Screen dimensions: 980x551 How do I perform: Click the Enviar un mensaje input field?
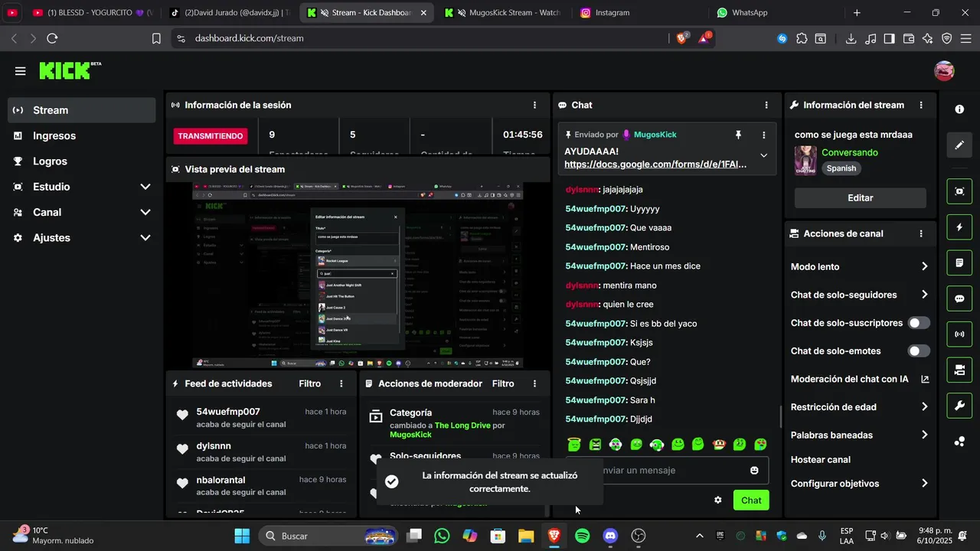pyautogui.click(x=668, y=470)
